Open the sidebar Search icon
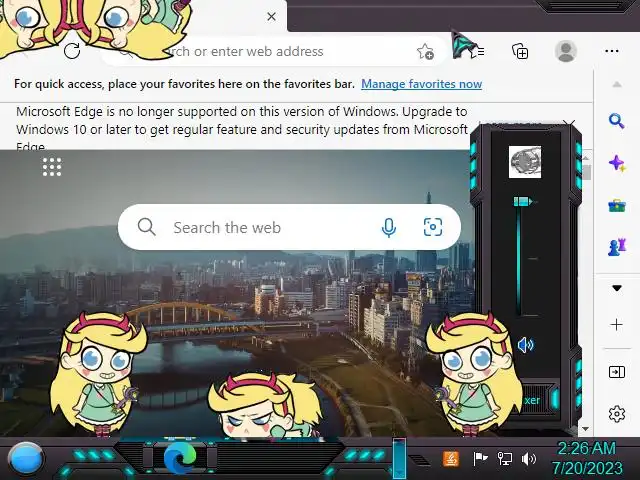640x480 pixels. coord(616,121)
